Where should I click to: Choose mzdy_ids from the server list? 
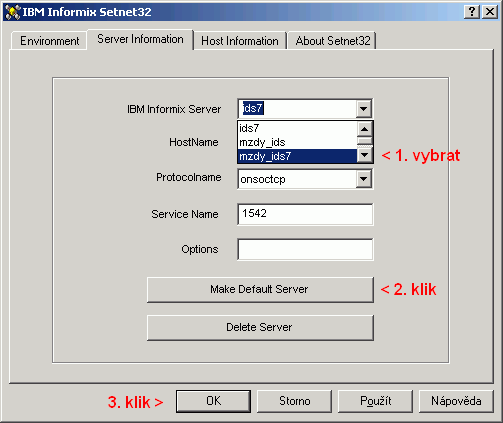(x=297, y=142)
